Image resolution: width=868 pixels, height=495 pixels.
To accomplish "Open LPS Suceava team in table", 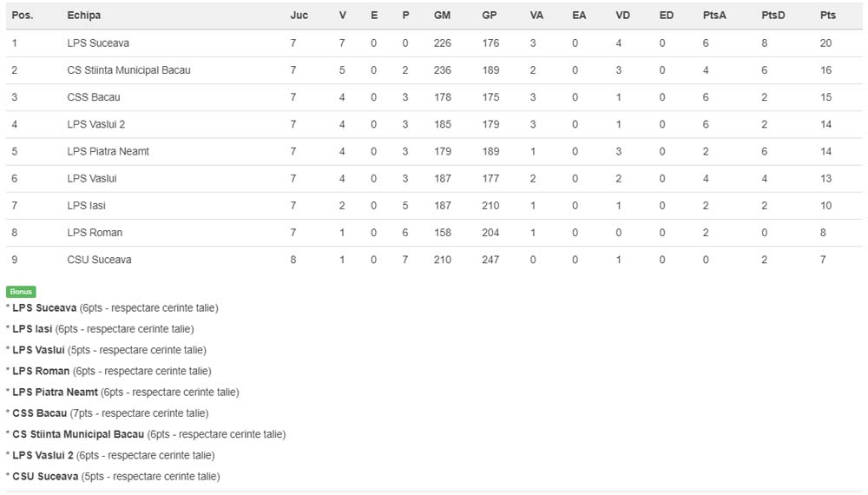I will point(98,43).
